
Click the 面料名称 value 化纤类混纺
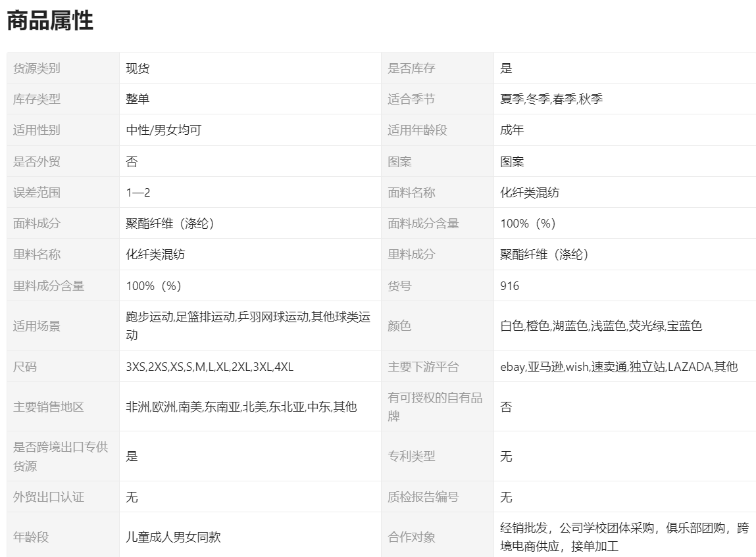(530, 193)
